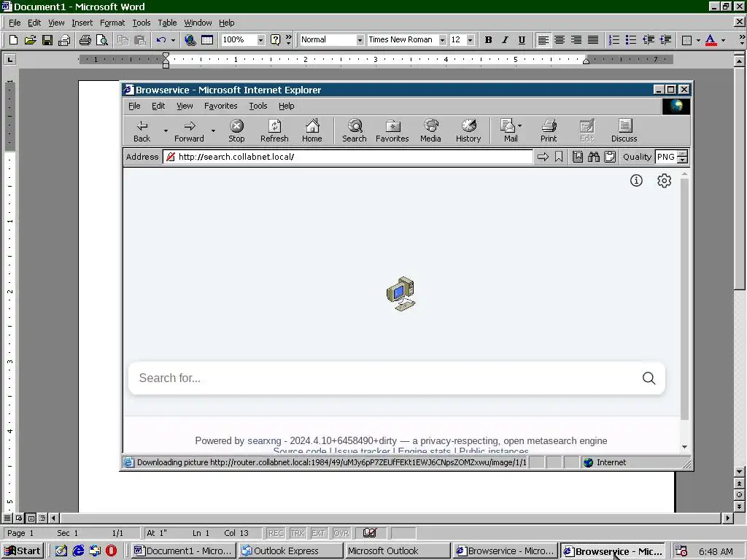Toggle TRK track changes in Word status bar
The width and height of the screenshot is (747, 560).
click(x=298, y=533)
